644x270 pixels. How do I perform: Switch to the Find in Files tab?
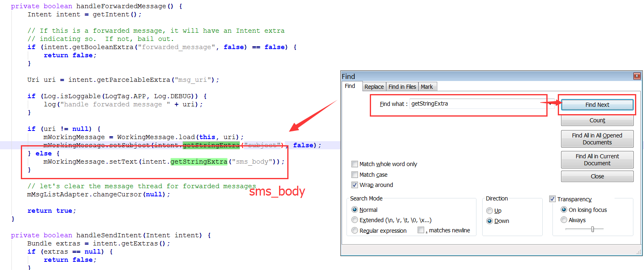coord(402,87)
